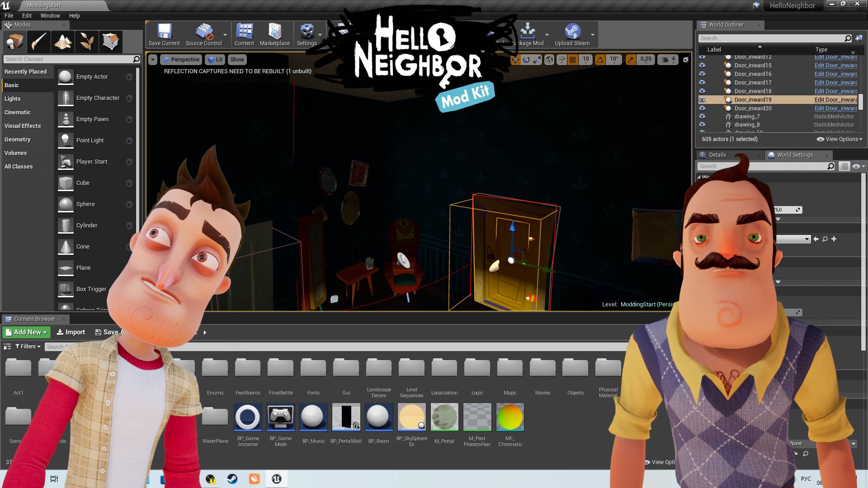Image resolution: width=868 pixels, height=488 pixels.
Task: Hide Door_inward16 using its eye icon
Action: (x=702, y=74)
